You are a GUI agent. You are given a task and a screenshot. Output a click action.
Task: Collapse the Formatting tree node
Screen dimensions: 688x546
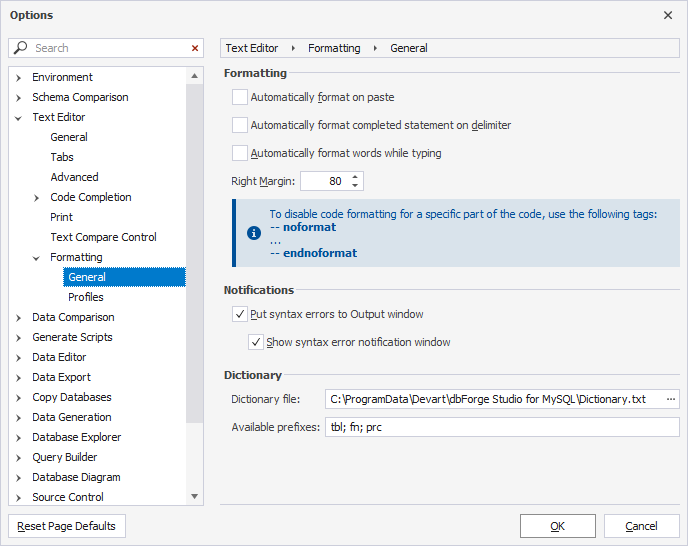click(x=37, y=258)
